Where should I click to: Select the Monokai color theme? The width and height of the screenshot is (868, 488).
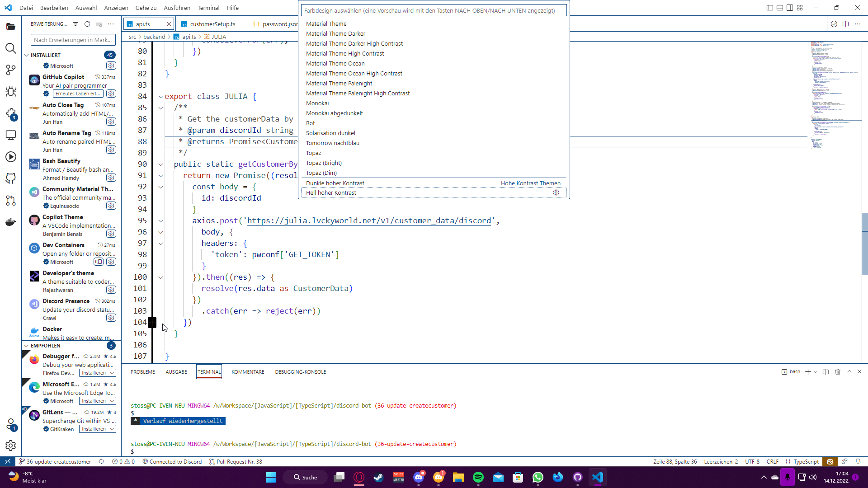pyautogui.click(x=317, y=103)
